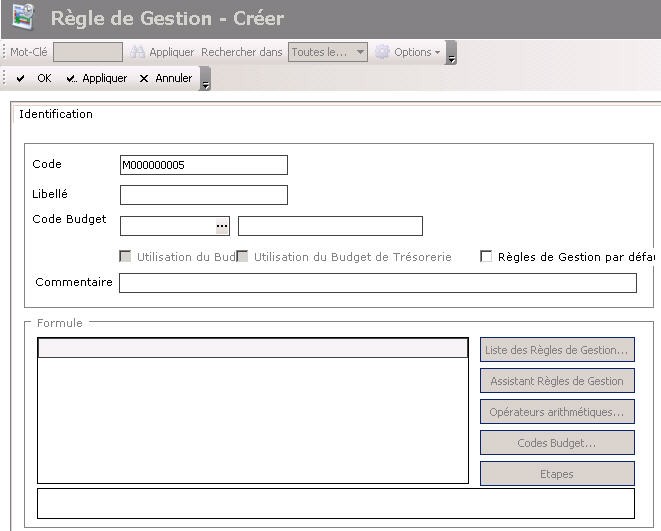This screenshot has height=531, width=661.
Task: Open Code Budget lookup ellipsis button
Action: [222, 226]
